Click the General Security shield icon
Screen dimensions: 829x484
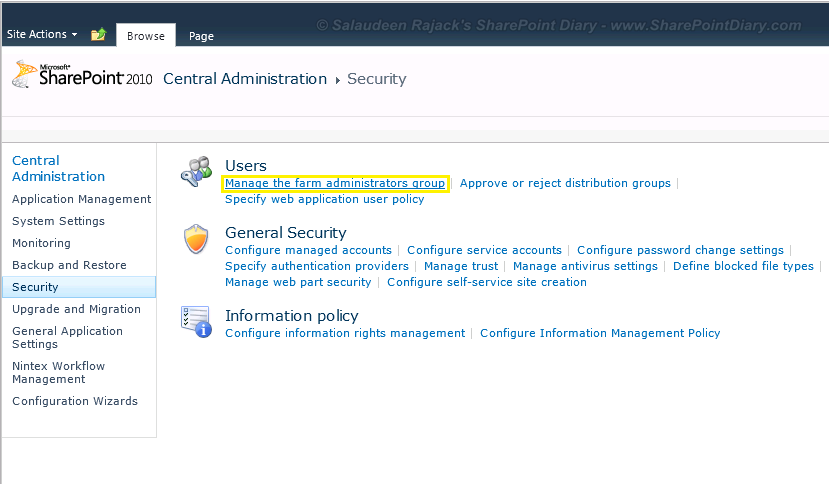click(196, 240)
